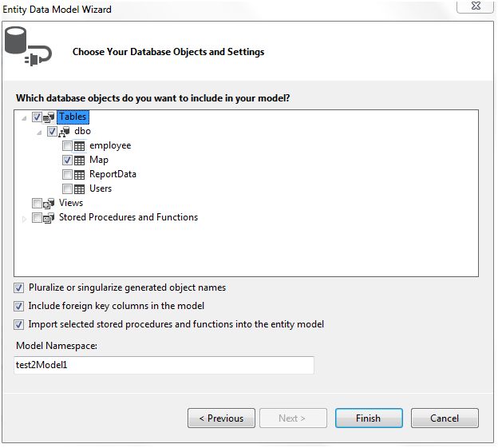Click the ReportData table grid icon
Image resolution: width=498 pixels, height=448 pixels.
[79, 175]
